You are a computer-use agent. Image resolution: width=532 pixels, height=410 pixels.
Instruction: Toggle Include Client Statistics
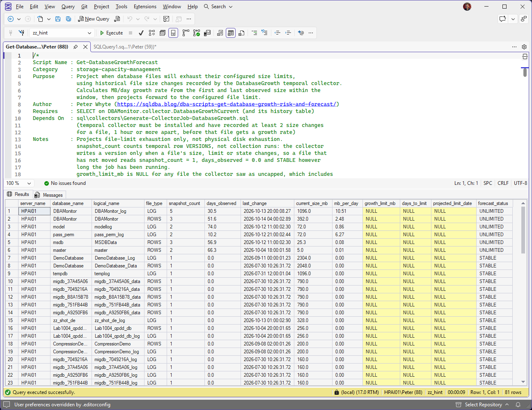pyautogui.click(x=207, y=33)
